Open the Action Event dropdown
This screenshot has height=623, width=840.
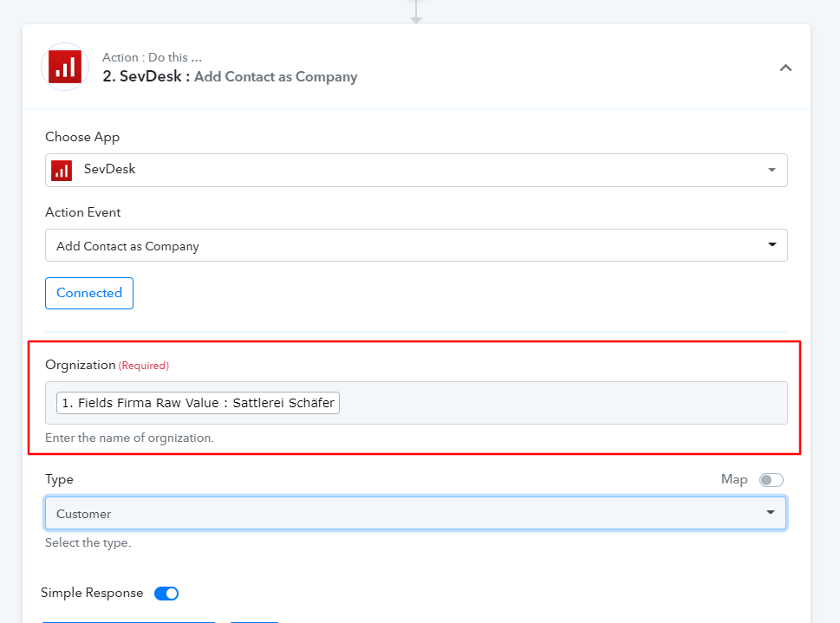[416, 245]
